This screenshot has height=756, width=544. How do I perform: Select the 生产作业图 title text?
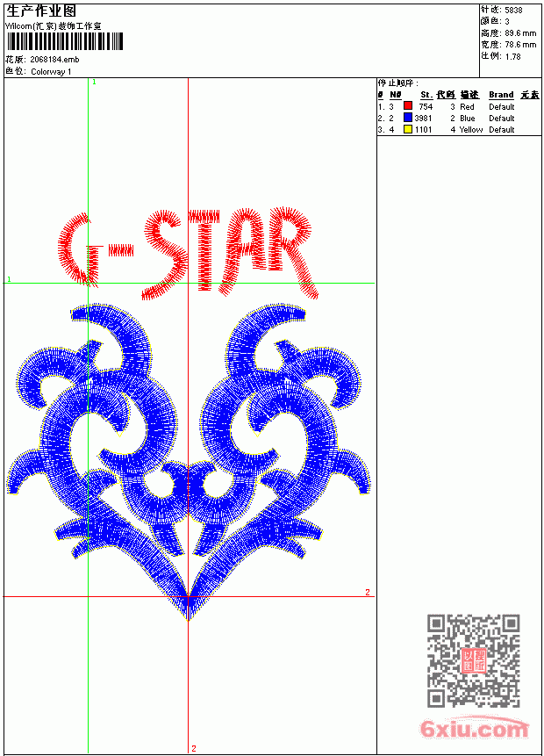pos(41,11)
